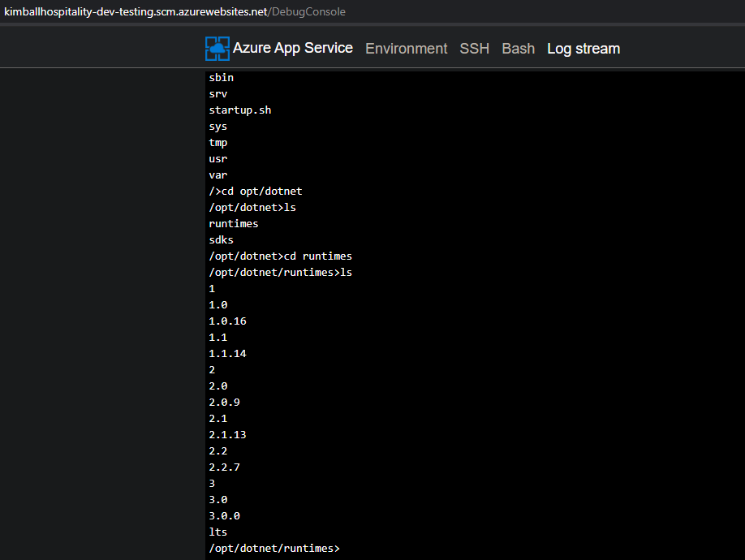Image resolution: width=745 pixels, height=560 pixels.
Task: Click the lts entry in the runtimes listing
Action: (217, 532)
